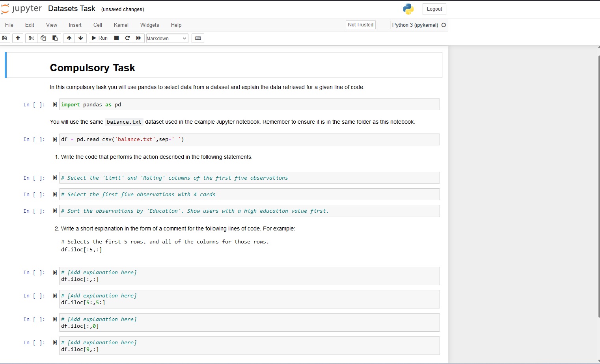Move the selected cell up
Image resolution: width=600 pixels, height=364 pixels.
tap(69, 38)
